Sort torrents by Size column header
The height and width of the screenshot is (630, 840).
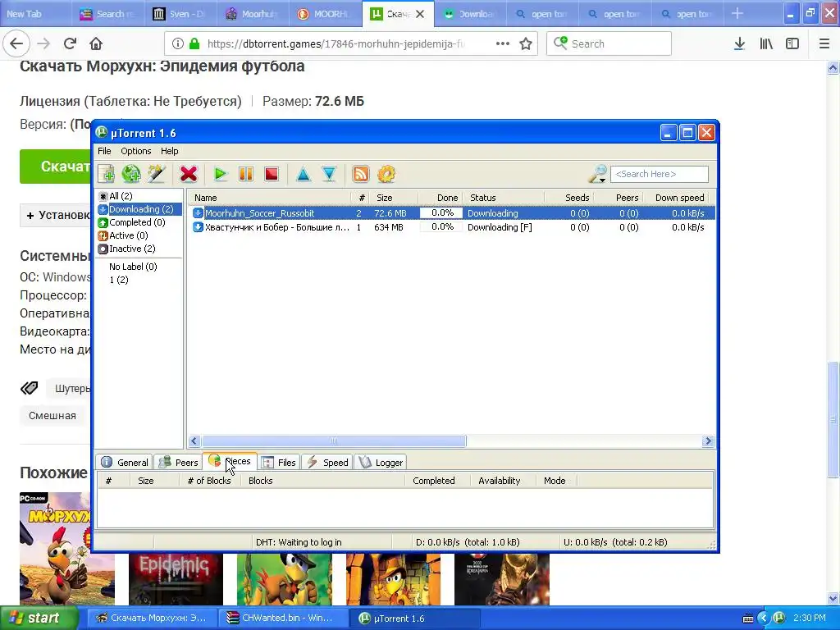click(x=395, y=198)
